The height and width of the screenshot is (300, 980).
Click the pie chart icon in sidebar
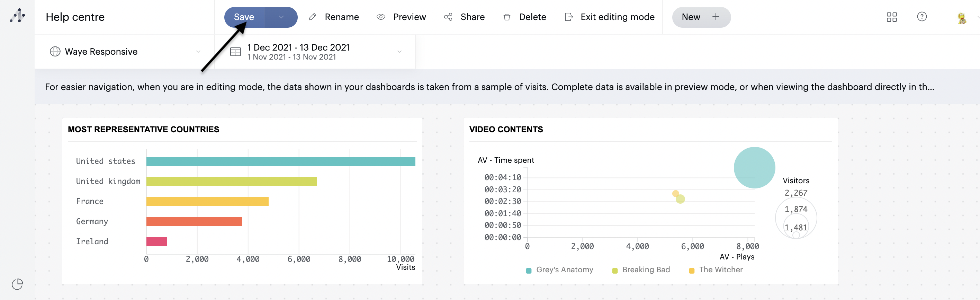[x=17, y=284]
